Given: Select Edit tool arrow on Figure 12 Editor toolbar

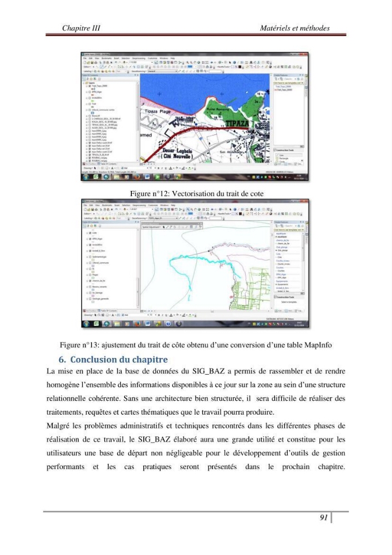Looking at the screenshot, I should coord(93,67).
